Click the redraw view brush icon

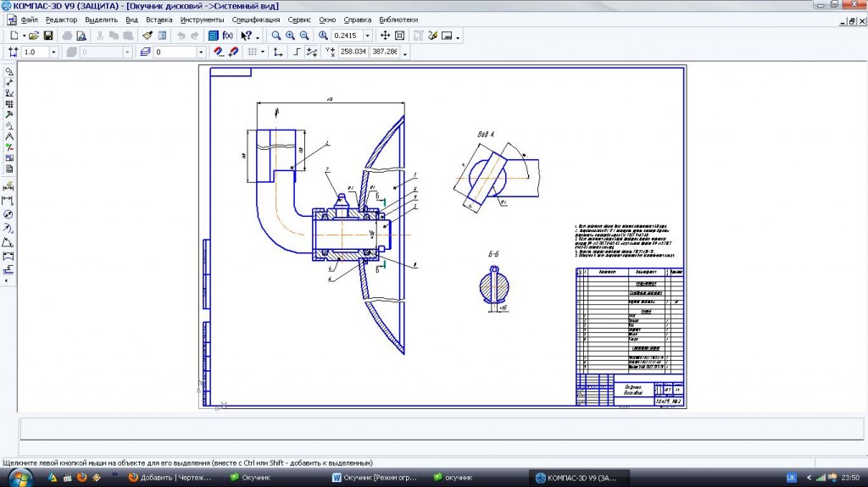pyautogui.click(x=432, y=36)
